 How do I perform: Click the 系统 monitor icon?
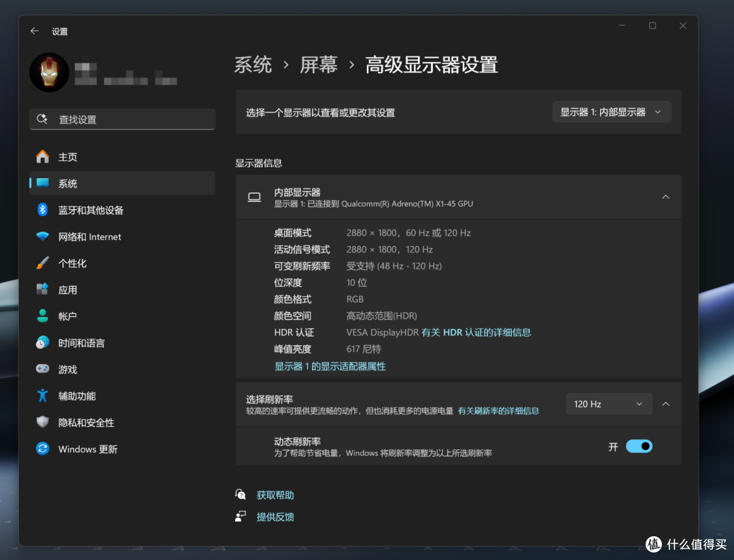point(43,183)
